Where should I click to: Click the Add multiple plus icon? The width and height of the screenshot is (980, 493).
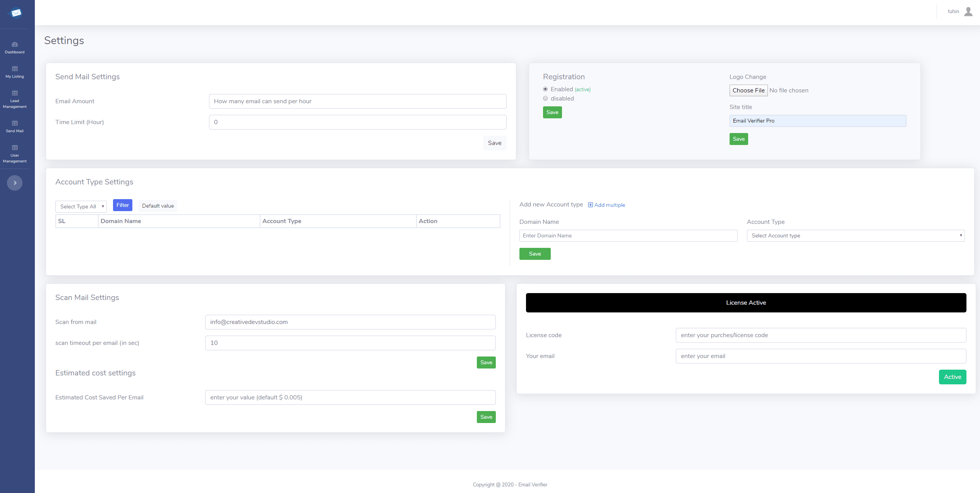click(x=590, y=205)
